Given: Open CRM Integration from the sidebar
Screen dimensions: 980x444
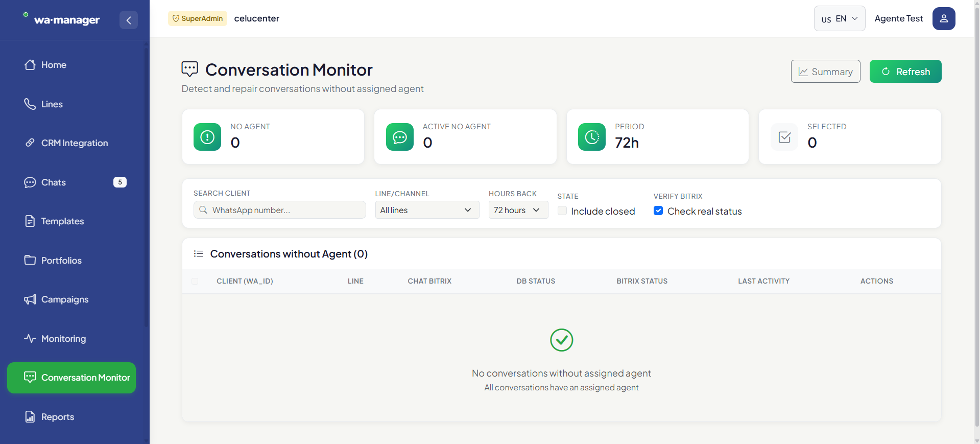Looking at the screenshot, I should (x=71, y=143).
